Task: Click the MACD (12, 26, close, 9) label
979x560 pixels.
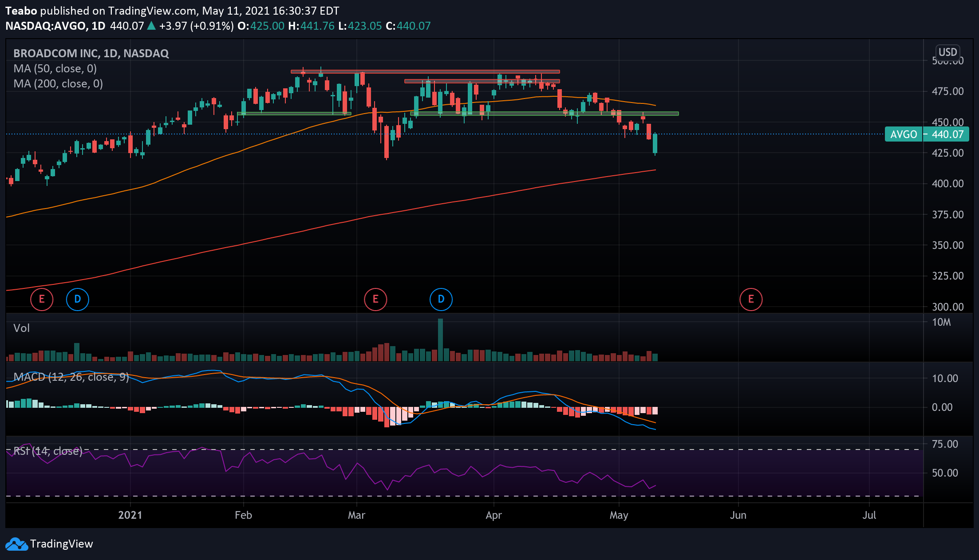Action: (x=71, y=377)
